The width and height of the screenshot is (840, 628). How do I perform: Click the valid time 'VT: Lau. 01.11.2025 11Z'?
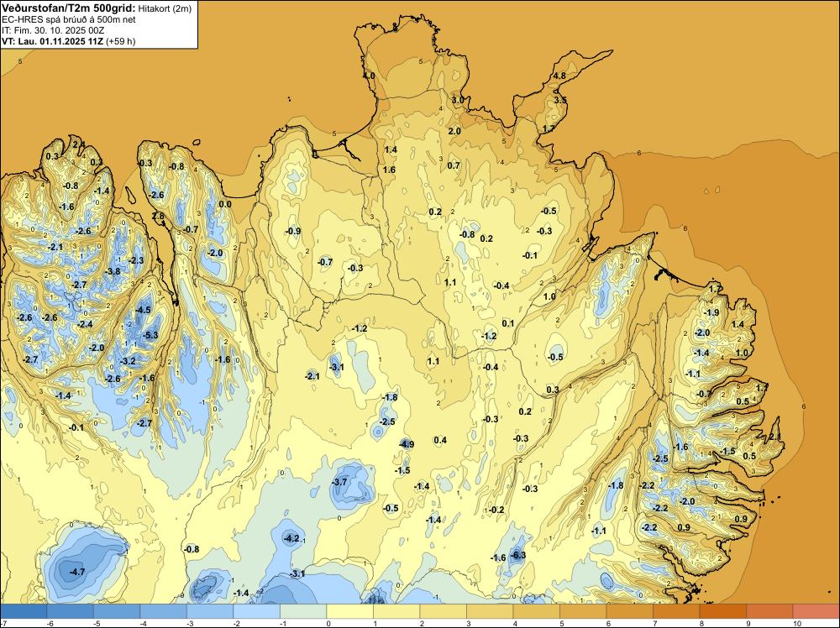tap(52, 41)
